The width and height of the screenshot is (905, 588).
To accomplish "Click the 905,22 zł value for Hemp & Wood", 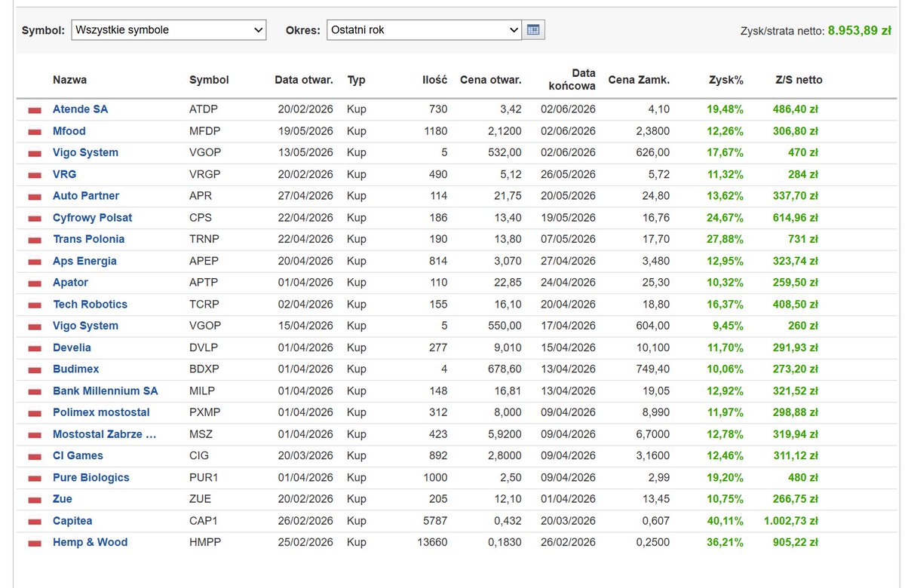I will [x=796, y=543].
